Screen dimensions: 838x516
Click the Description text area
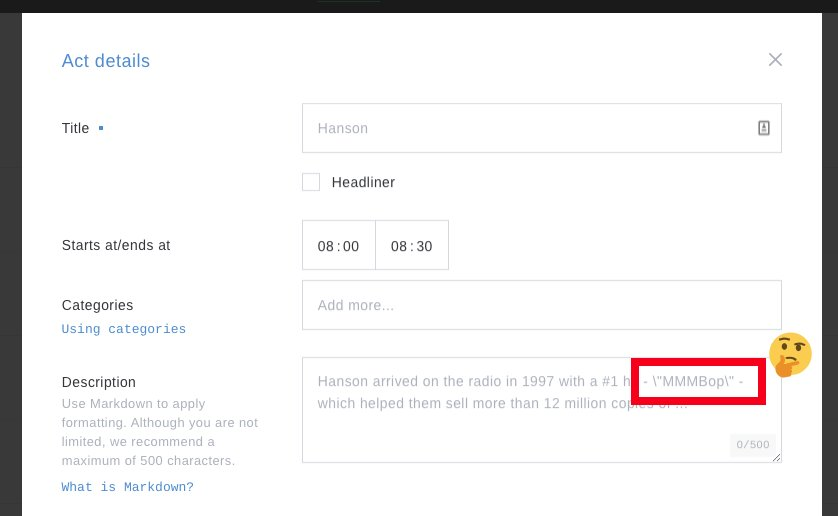coord(541,410)
